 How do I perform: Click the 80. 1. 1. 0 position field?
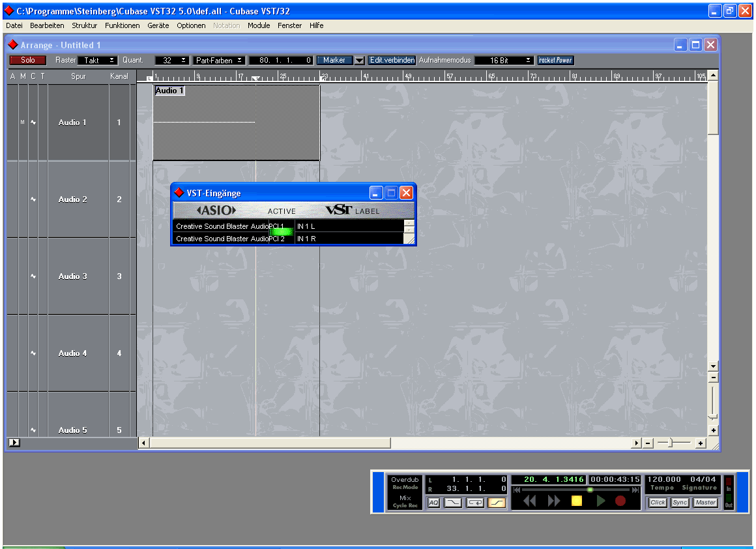click(282, 60)
